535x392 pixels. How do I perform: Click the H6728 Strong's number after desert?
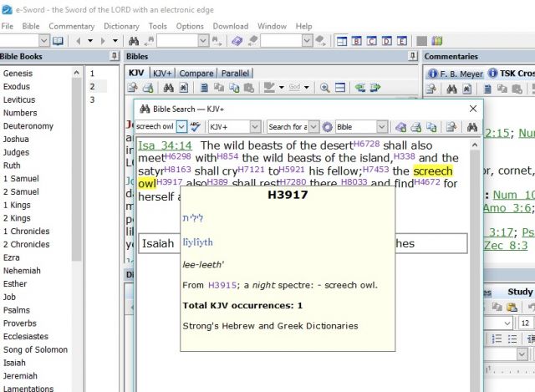(x=366, y=144)
